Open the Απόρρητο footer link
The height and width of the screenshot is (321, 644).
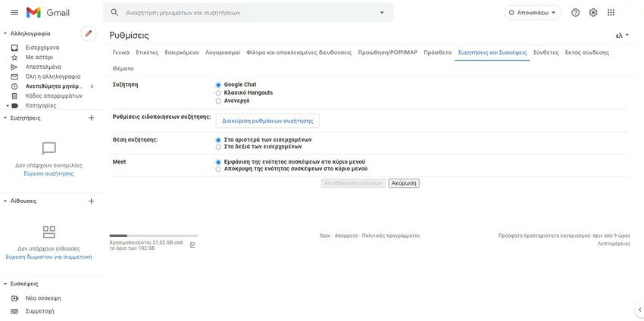pyautogui.click(x=346, y=236)
